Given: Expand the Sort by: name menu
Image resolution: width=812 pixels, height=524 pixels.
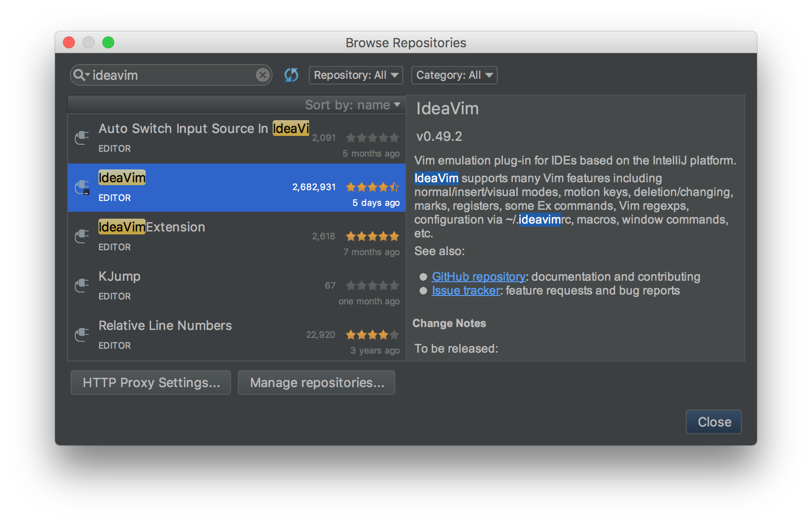Looking at the screenshot, I should click(352, 105).
